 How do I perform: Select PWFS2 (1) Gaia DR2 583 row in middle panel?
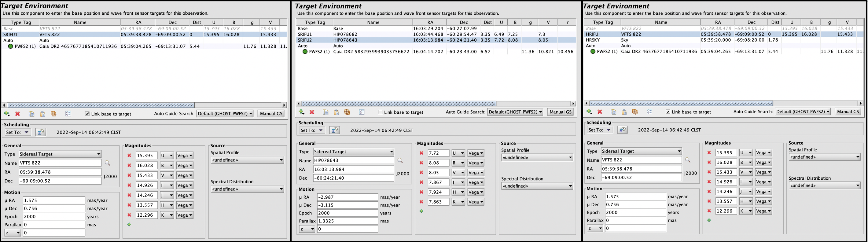click(x=436, y=52)
